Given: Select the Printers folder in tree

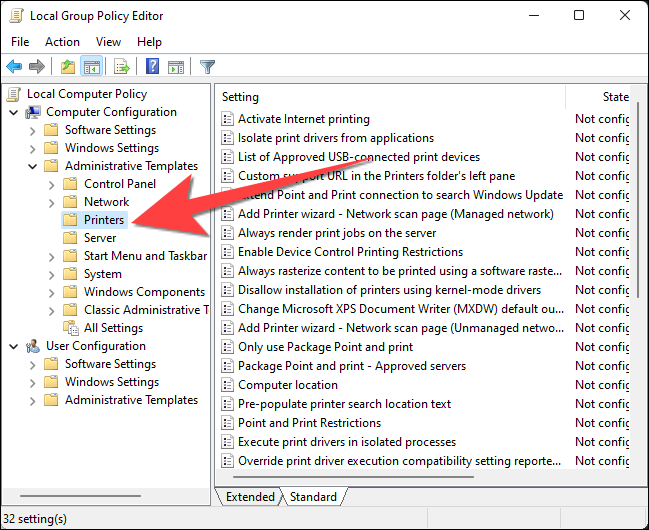Looking at the screenshot, I should 104,220.
